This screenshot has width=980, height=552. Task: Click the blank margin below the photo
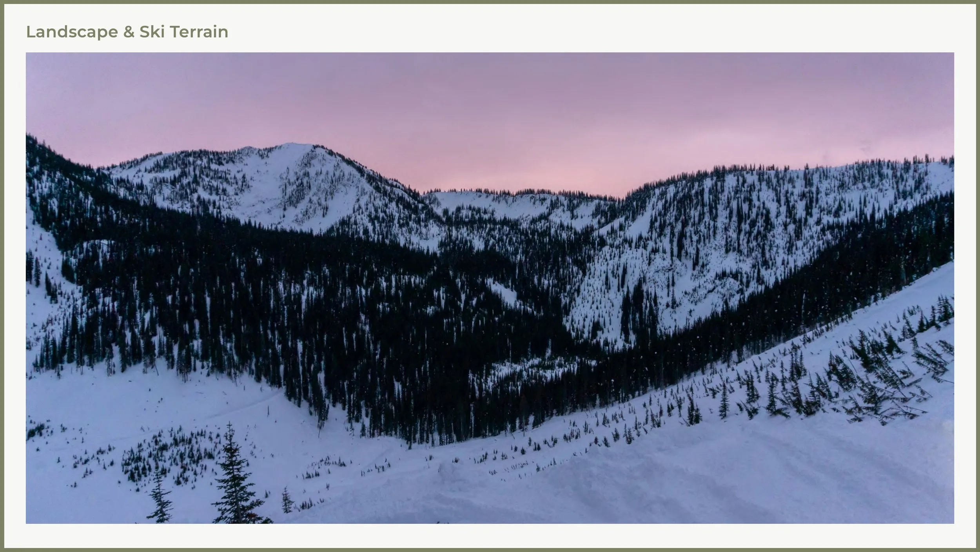(x=490, y=535)
